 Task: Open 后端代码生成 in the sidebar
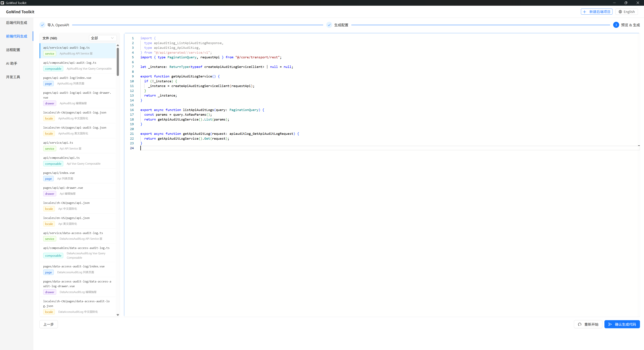[16, 23]
